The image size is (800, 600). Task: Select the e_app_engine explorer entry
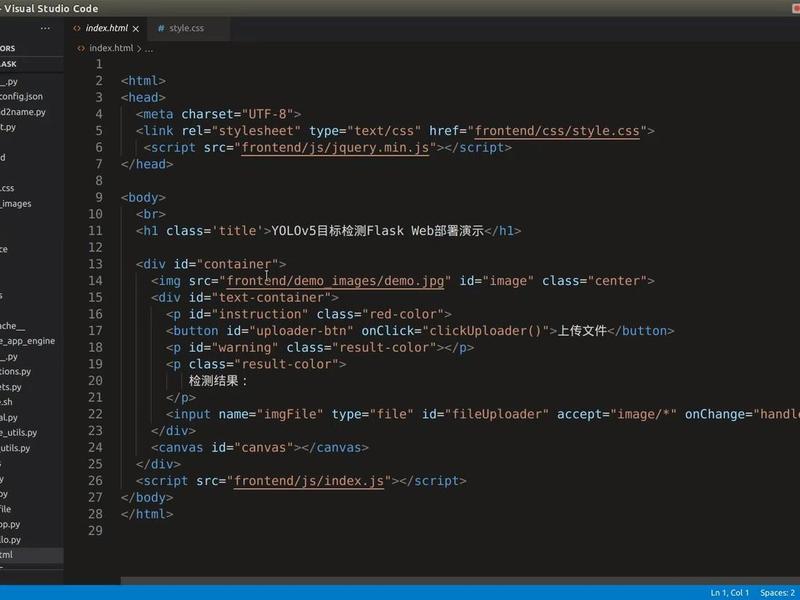coord(28,341)
